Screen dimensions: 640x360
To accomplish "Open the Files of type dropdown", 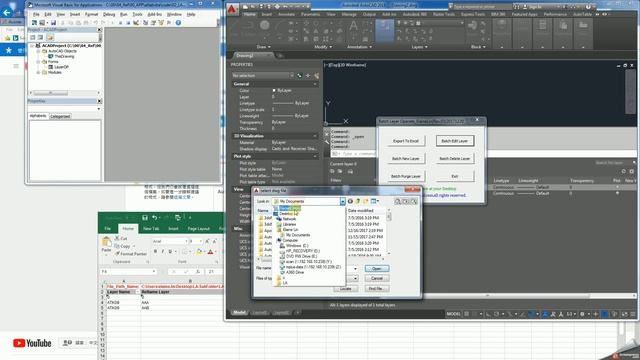I will coord(356,278).
